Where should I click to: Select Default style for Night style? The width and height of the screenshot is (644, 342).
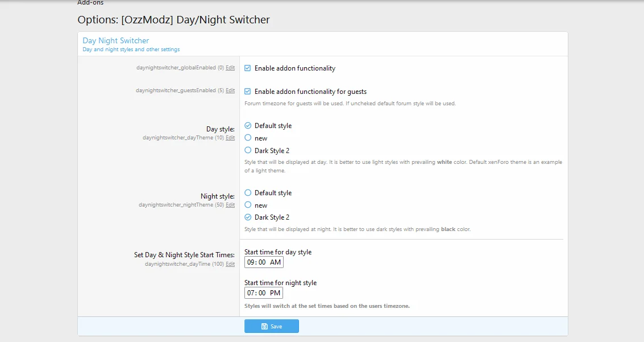[248, 193]
